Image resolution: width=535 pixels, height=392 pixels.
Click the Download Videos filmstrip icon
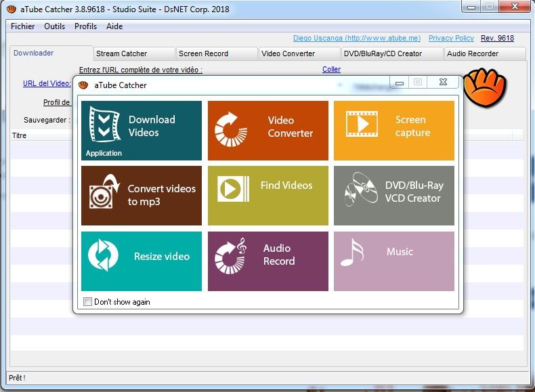coord(104,124)
